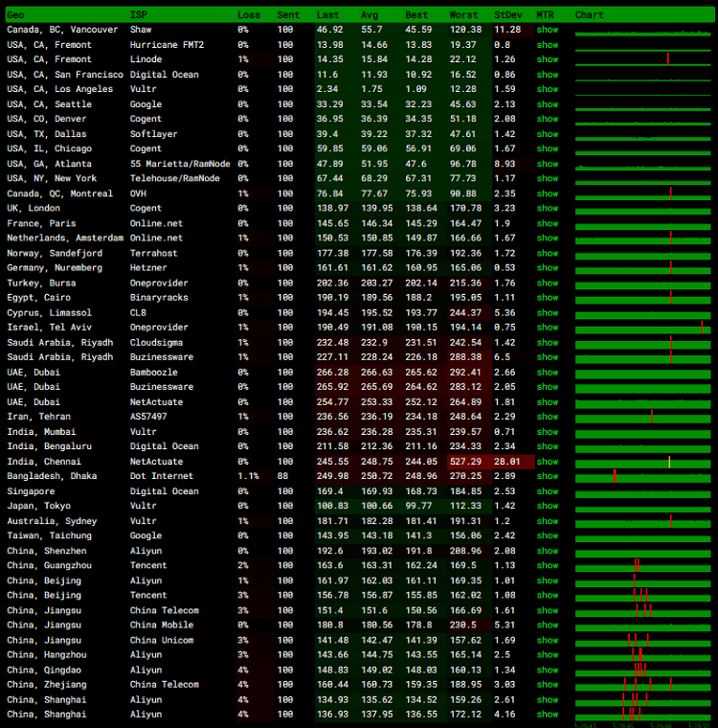The image size is (718, 728).
Task: Show MTR for Binaryracks Cairo
Action: click(x=548, y=298)
